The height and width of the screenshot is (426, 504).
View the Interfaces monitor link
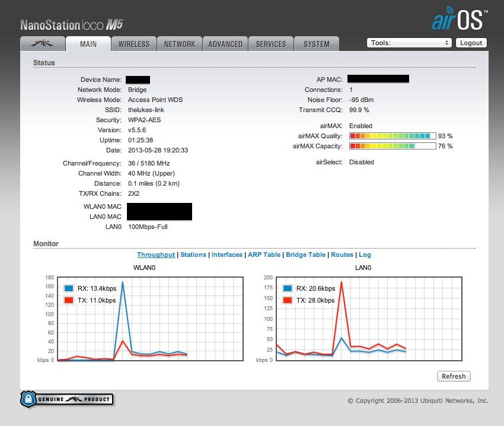[227, 255]
